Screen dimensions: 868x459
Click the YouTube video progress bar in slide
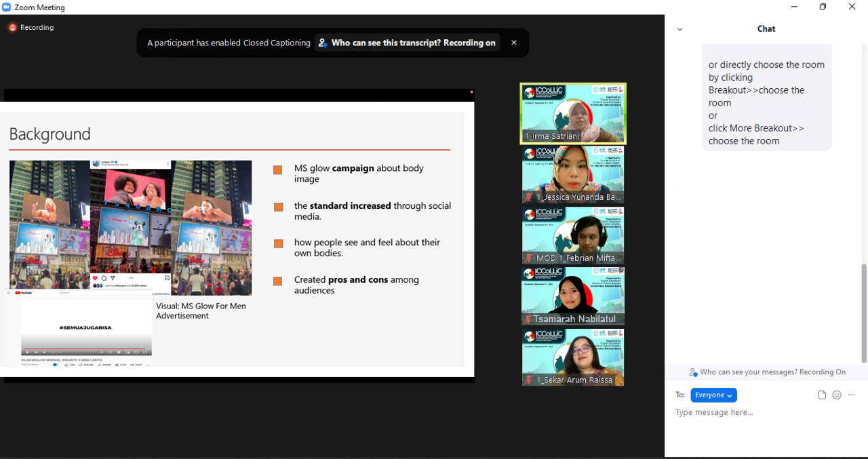[86, 348]
